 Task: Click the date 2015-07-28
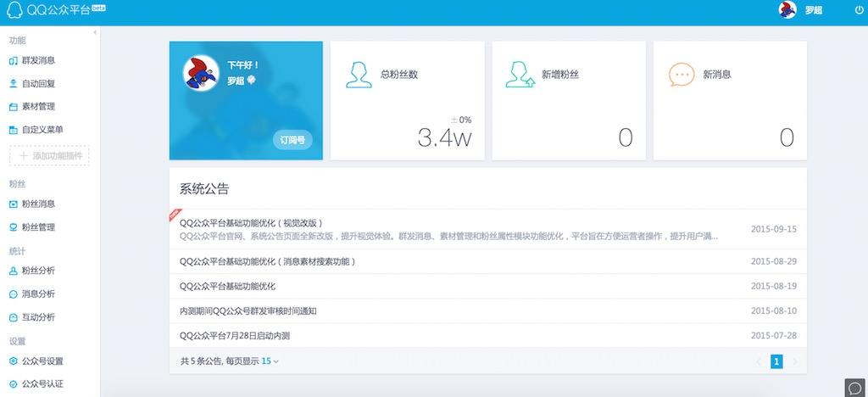pyautogui.click(x=773, y=336)
